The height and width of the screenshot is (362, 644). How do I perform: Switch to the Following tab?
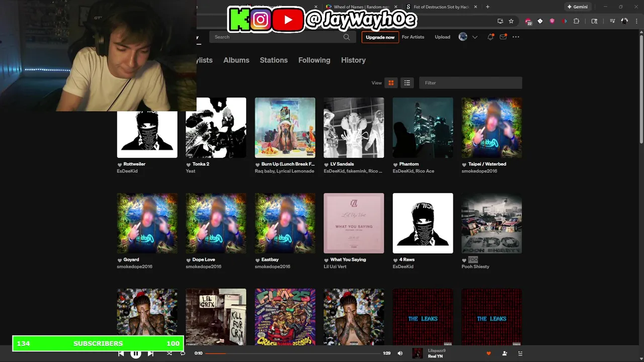click(314, 60)
